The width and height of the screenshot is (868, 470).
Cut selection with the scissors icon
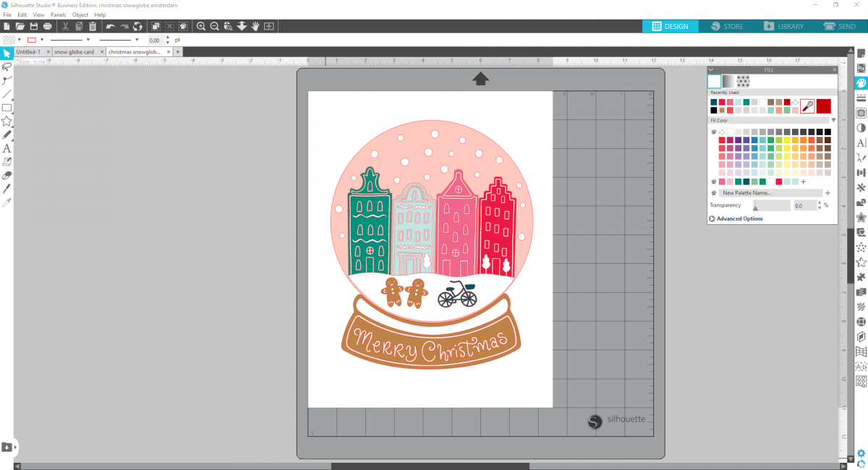pyautogui.click(x=65, y=26)
